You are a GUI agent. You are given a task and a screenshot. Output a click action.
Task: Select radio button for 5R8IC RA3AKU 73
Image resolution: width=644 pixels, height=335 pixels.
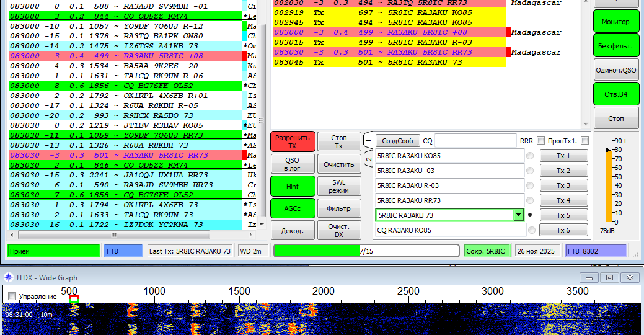click(530, 215)
